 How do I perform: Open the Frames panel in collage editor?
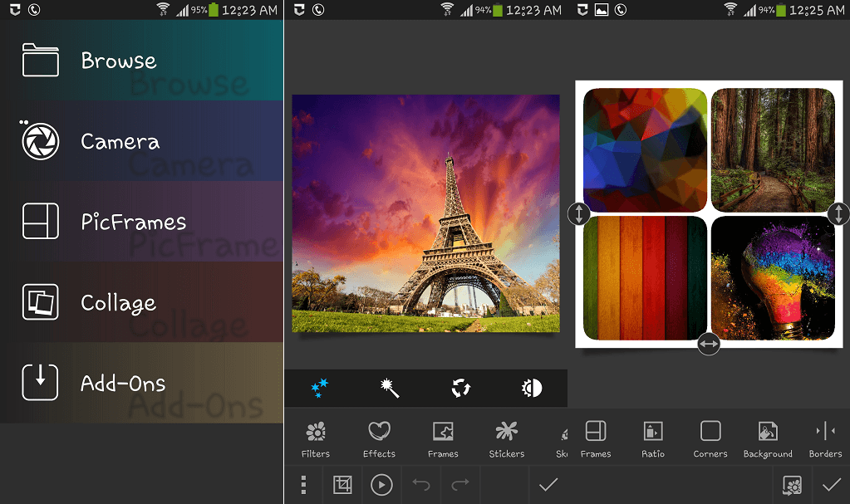(x=595, y=433)
